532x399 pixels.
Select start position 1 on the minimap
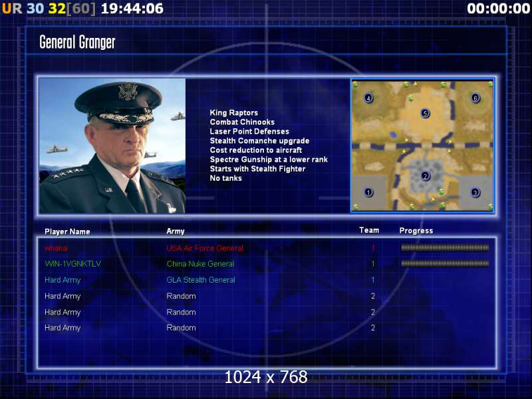click(x=368, y=192)
